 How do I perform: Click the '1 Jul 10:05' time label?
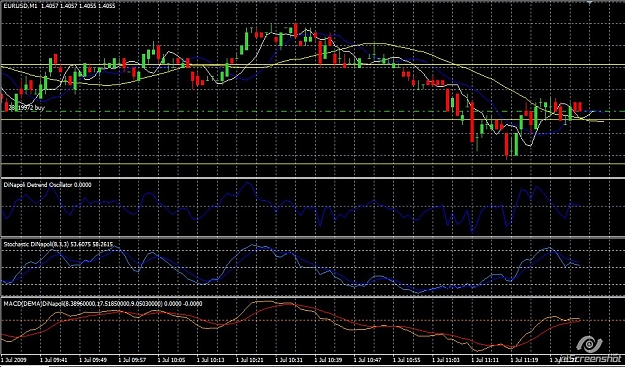click(171, 360)
